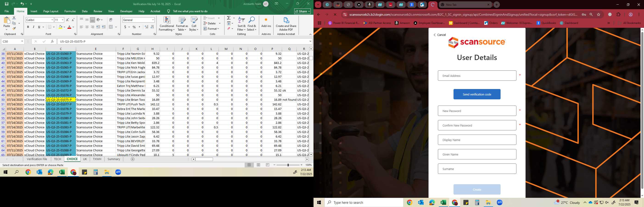Open Add-ins from the ribbon
Viewport: 644px width, 207px height.
click(266, 22)
